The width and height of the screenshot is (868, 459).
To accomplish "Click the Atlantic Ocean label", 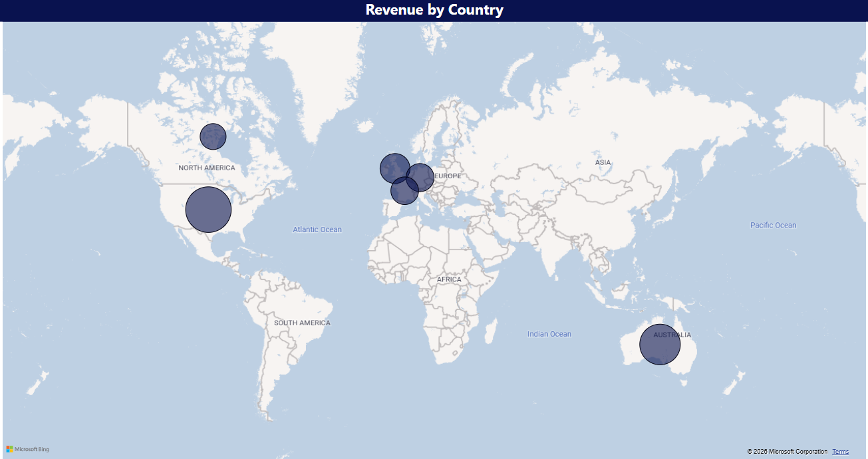I will pos(317,230).
